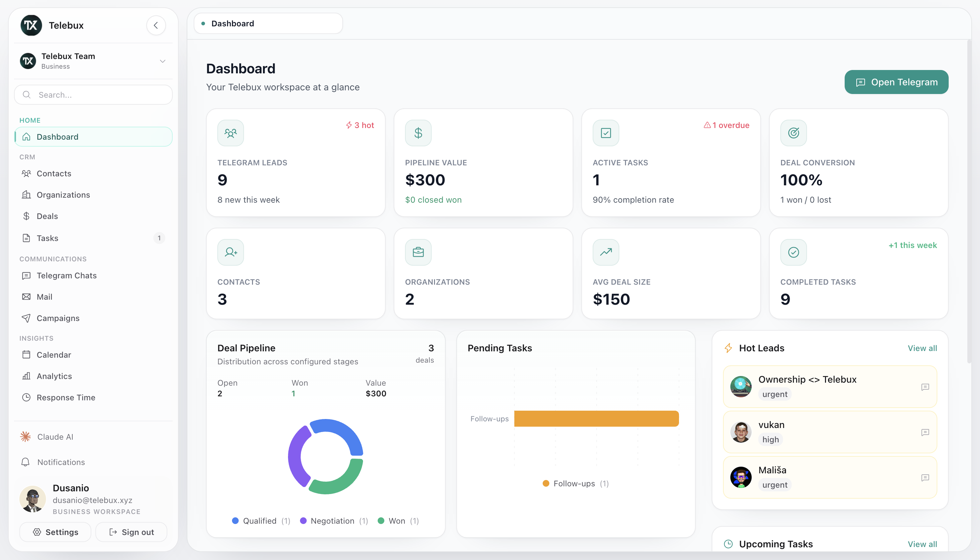Open chat icon for vukan
Image resolution: width=980 pixels, height=560 pixels.
(x=925, y=432)
